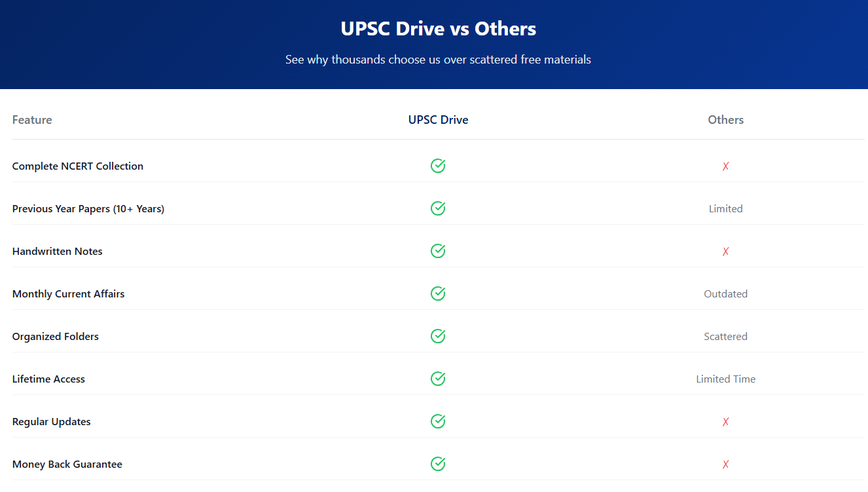Click green checkmark for Regular Updates
Screen dimensions: 868x492
438,421
